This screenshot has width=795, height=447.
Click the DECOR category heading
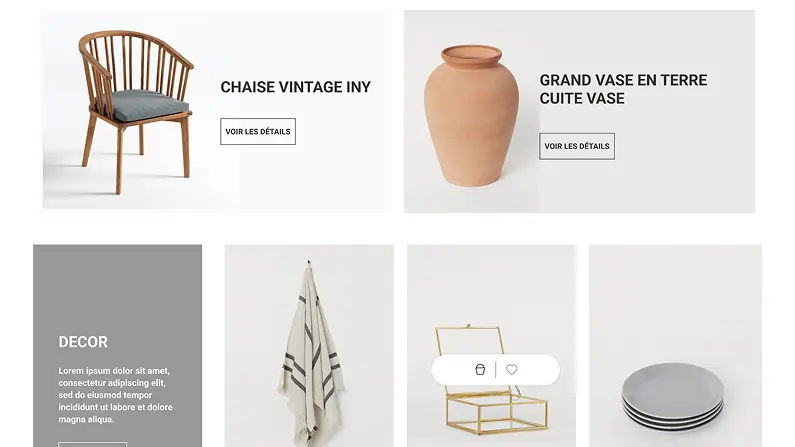pos(83,342)
